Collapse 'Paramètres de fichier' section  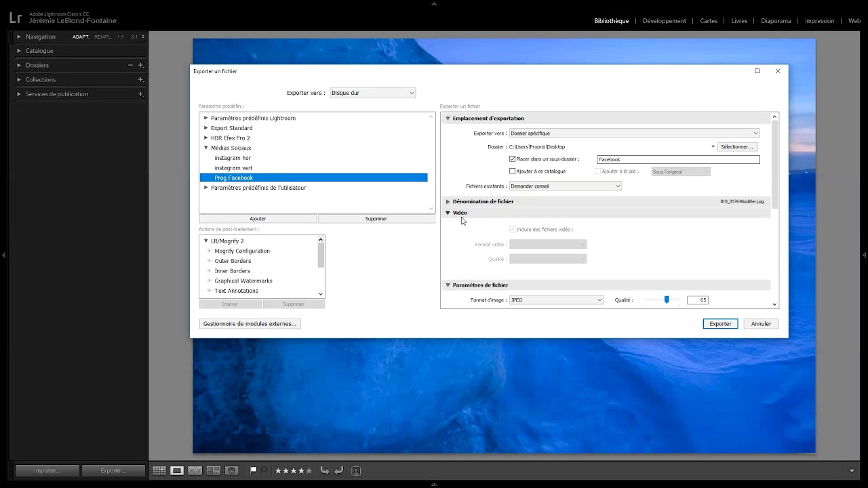point(448,285)
